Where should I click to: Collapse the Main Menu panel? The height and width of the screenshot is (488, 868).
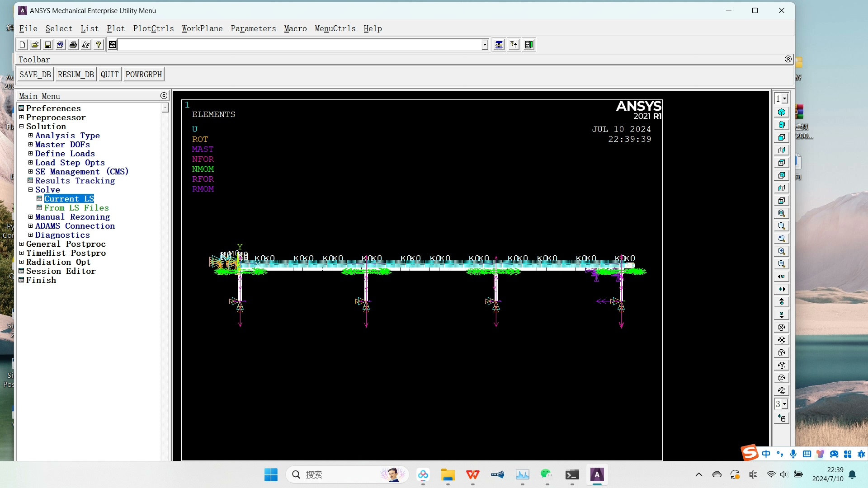coord(164,96)
